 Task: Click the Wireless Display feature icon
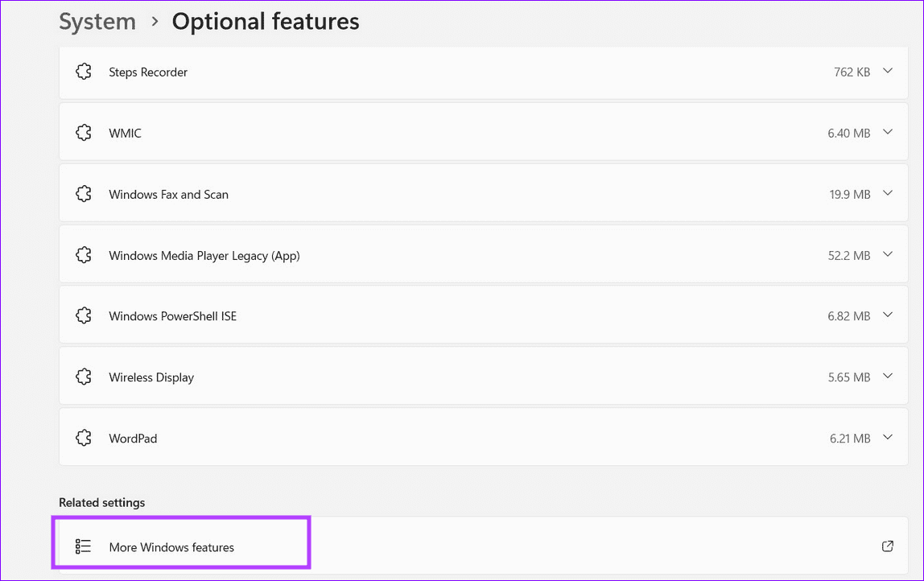tap(84, 376)
